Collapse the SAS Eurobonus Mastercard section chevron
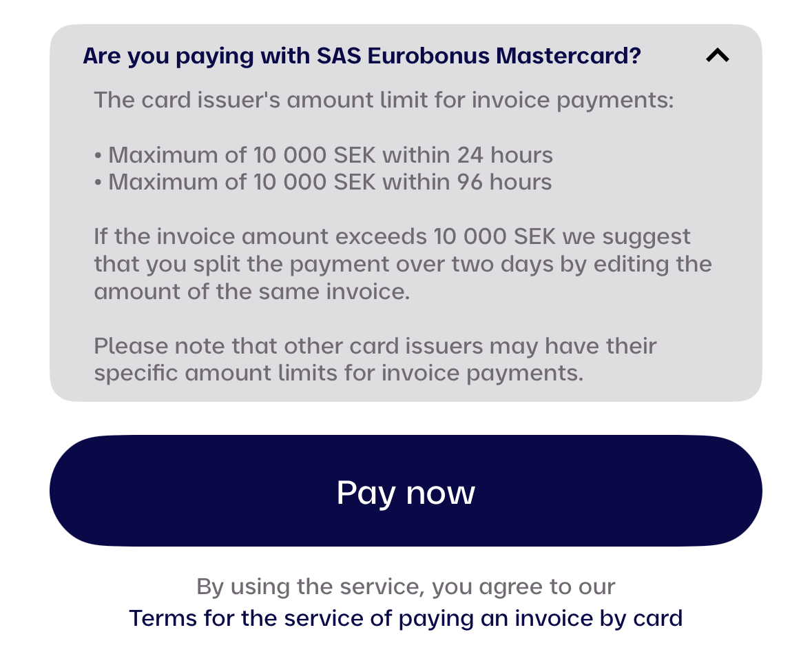Viewport: 812px width, 672px height. click(717, 56)
